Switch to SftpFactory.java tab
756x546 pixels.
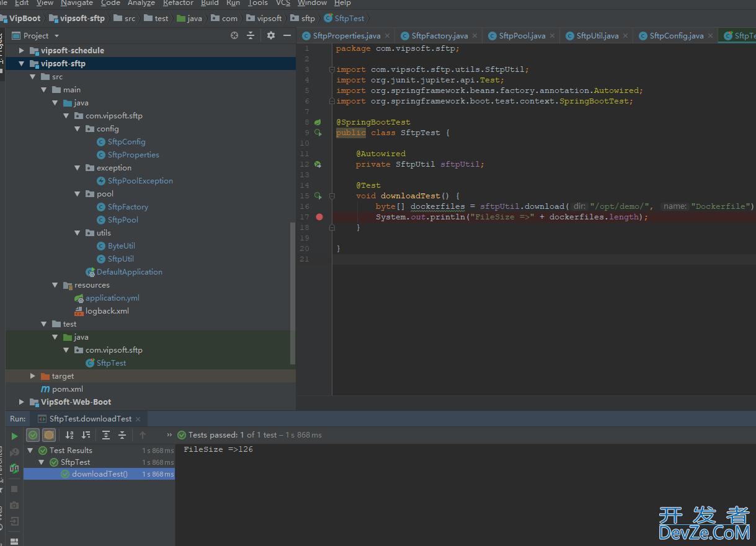click(x=440, y=36)
